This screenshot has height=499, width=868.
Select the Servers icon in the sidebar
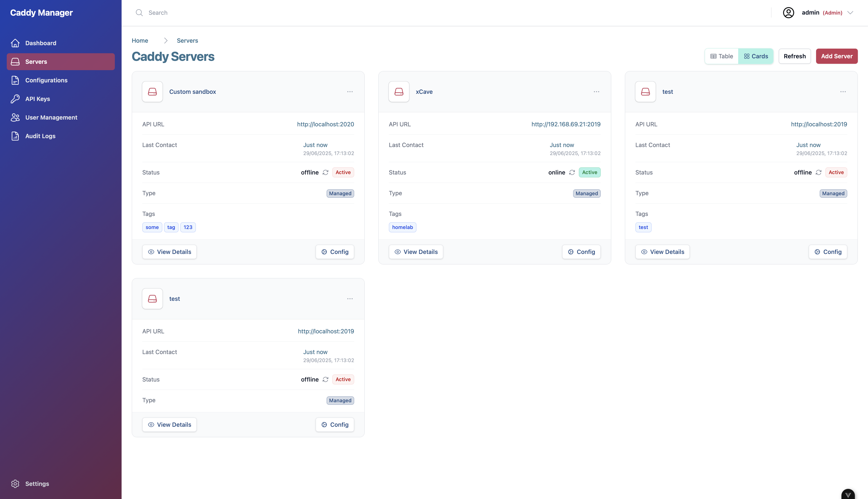[x=15, y=61]
